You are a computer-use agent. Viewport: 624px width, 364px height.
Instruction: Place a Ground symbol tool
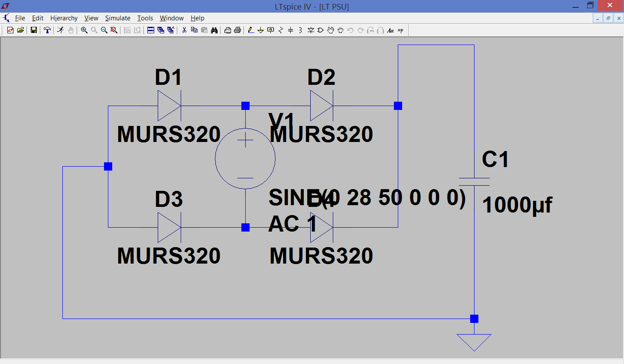pyautogui.click(x=260, y=30)
